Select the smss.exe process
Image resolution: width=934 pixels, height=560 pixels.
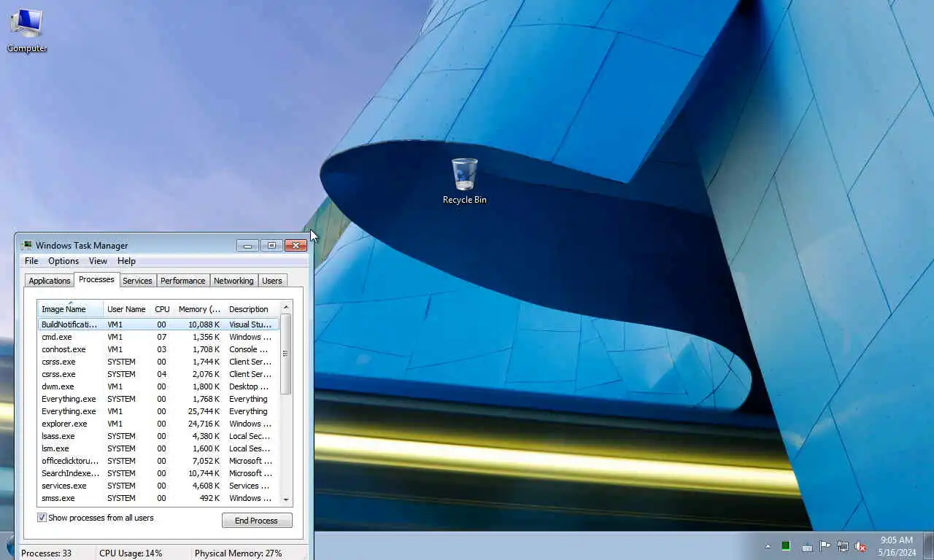[158, 498]
